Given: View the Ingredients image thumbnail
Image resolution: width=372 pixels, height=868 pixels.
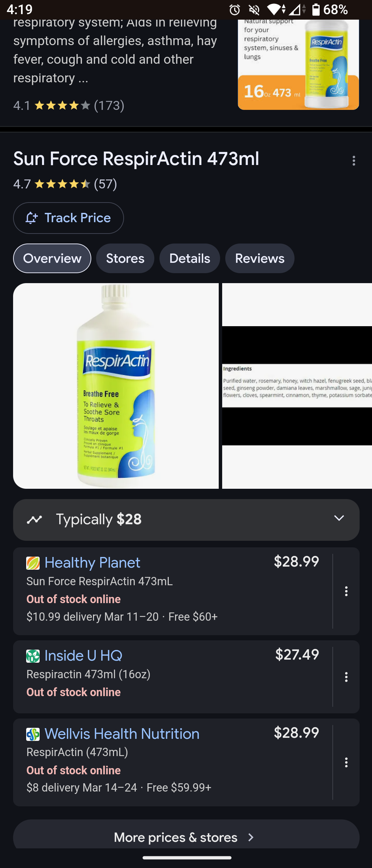Looking at the screenshot, I should pos(297,386).
